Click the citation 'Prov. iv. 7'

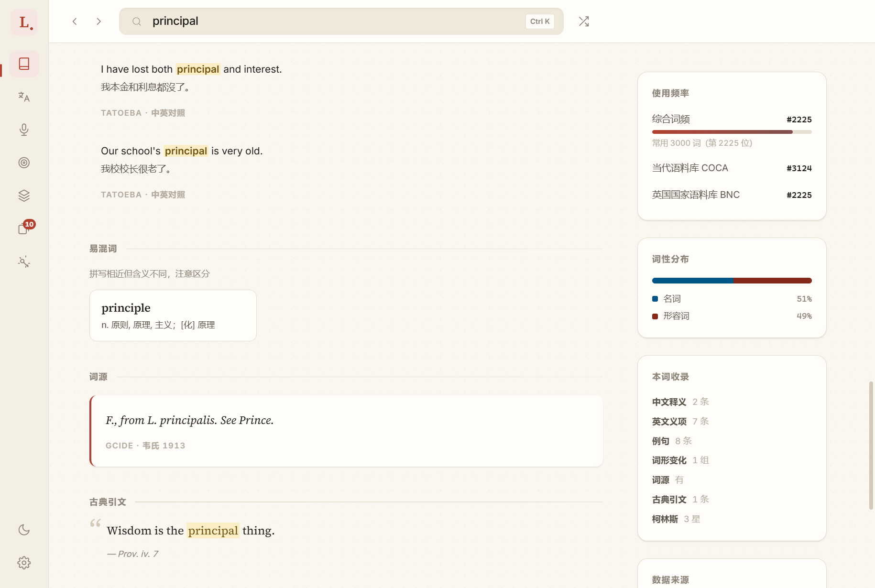click(133, 554)
